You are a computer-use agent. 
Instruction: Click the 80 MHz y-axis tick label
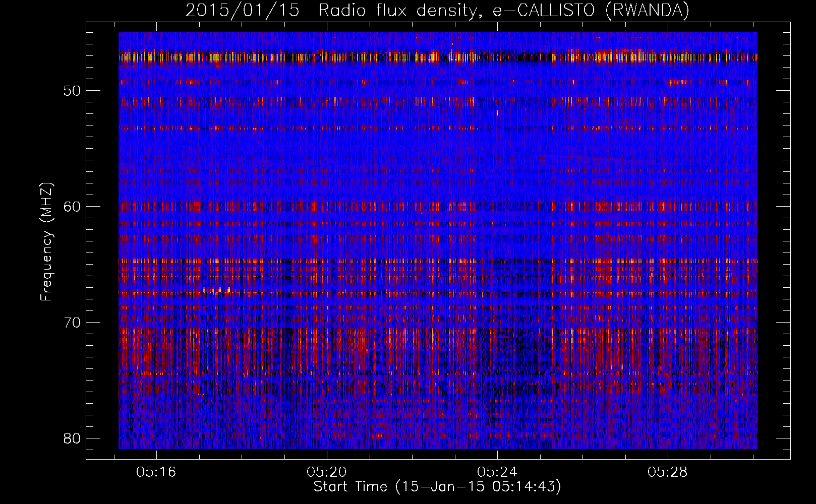72,438
